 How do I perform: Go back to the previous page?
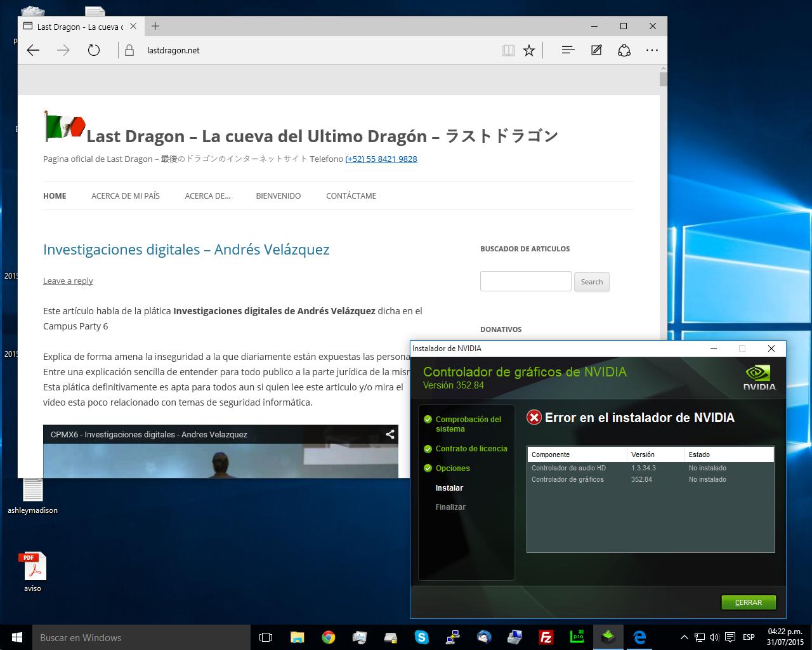(x=33, y=50)
